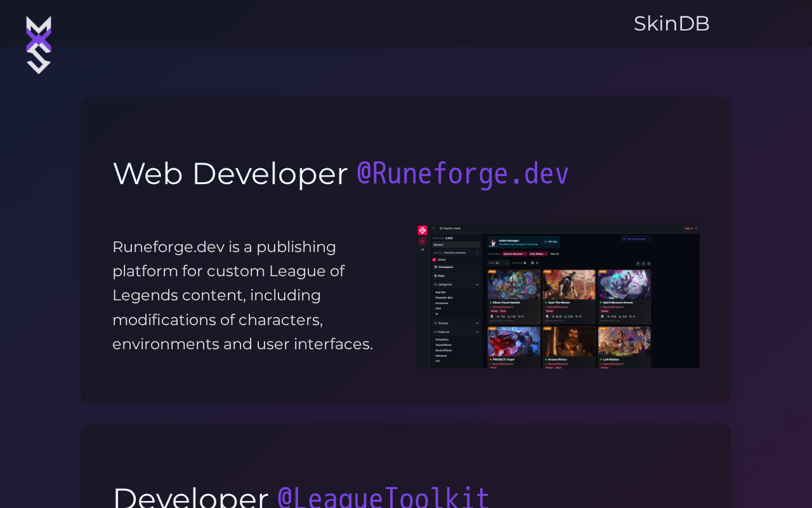Image resolution: width=812 pixels, height=508 pixels.
Task: Visit the @LeagueToolkit link
Action: [x=384, y=497]
